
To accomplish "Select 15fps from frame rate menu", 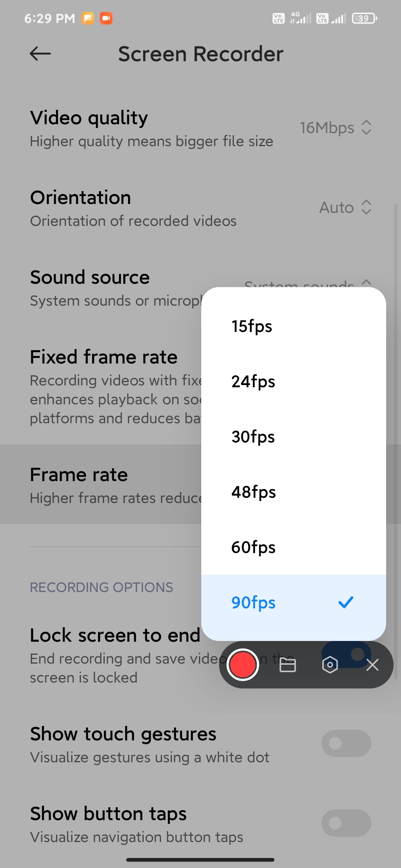I will [x=252, y=326].
